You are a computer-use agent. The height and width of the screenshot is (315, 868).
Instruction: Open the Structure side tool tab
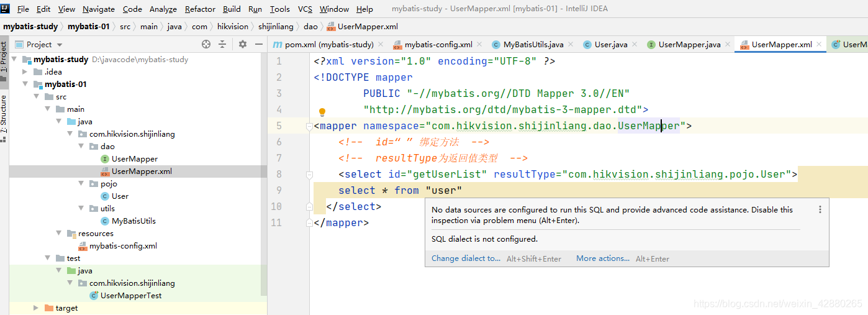click(x=4, y=118)
